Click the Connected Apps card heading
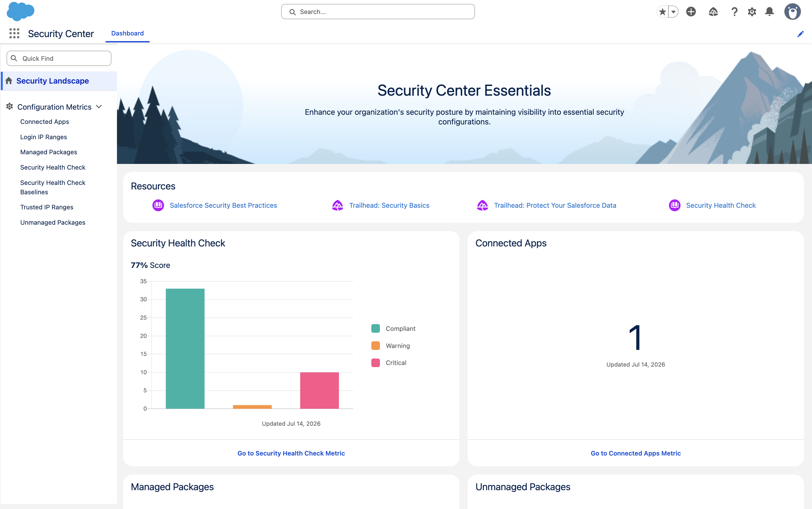This screenshot has width=812, height=509. (511, 243)
